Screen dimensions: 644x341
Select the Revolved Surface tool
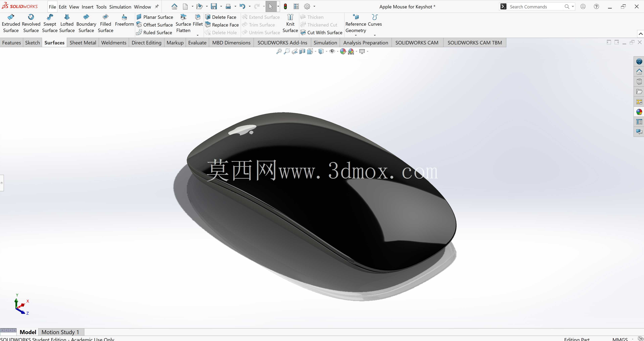click(31, 24)
